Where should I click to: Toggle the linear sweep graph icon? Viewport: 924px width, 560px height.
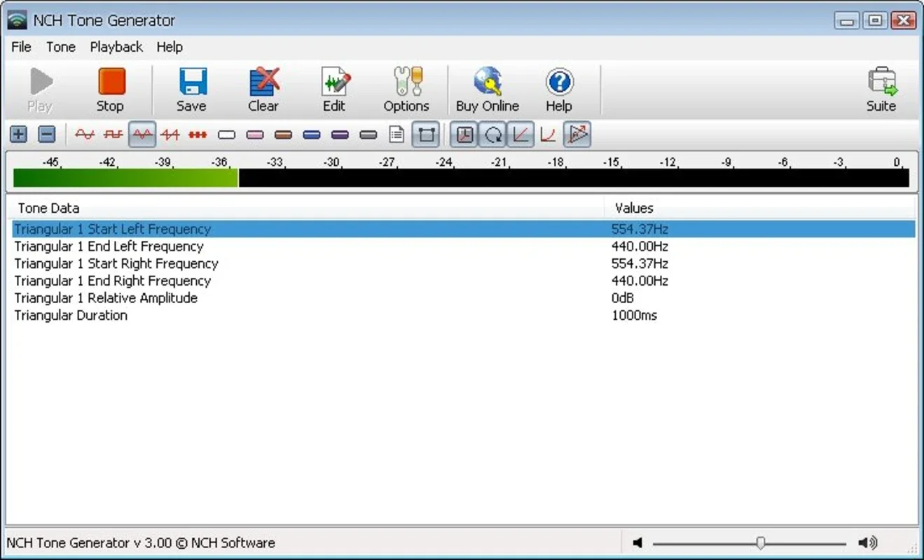point(520,134)
